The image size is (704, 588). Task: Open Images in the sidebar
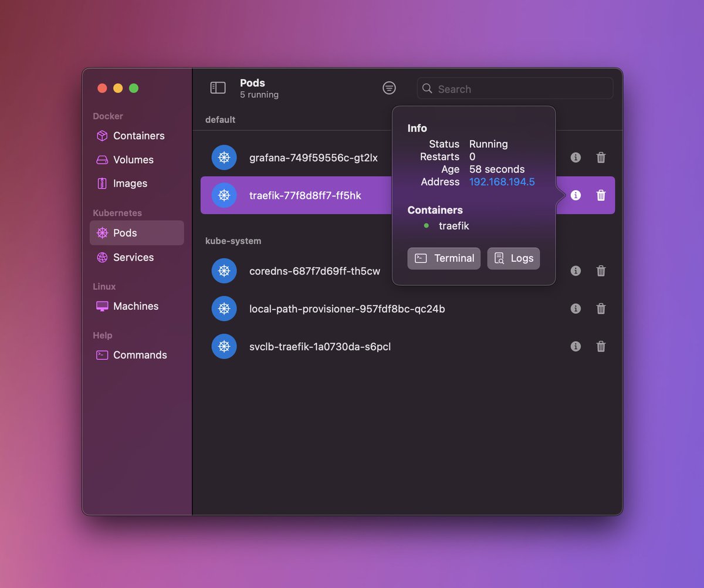pyautogui.click(x=137, y=183)
